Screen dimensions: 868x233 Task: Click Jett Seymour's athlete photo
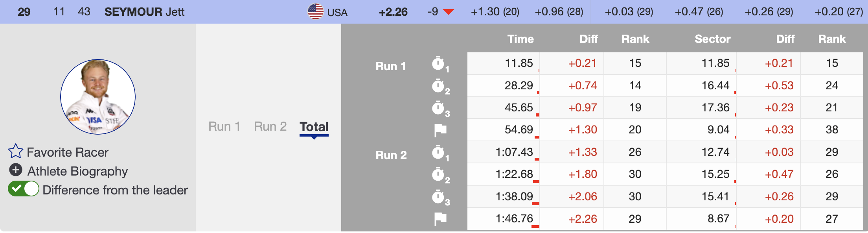pyautogui.click(x=98, y=97)
